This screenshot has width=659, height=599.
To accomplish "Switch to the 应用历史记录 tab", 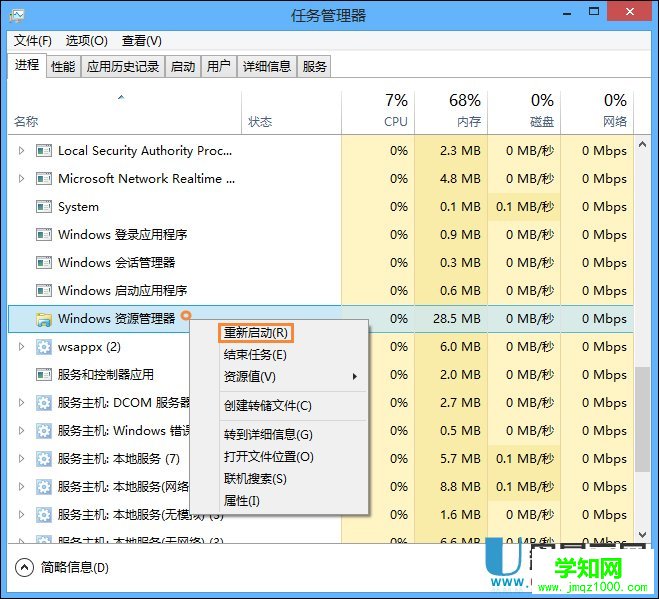I will (x=123, y=66).
